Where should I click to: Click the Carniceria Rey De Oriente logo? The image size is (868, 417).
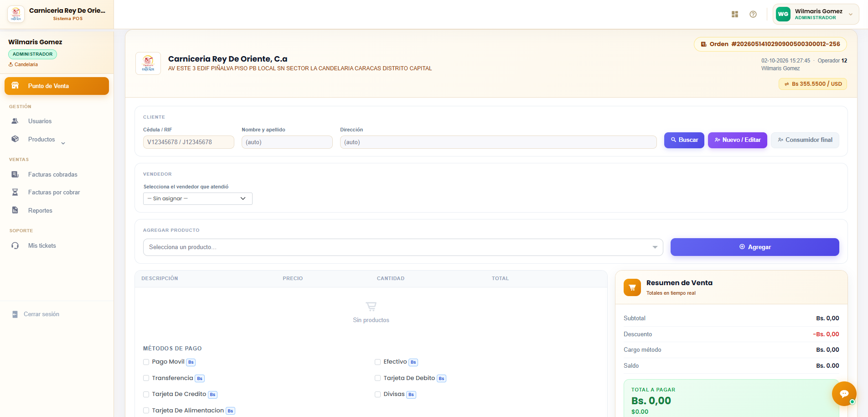[148, 63]
